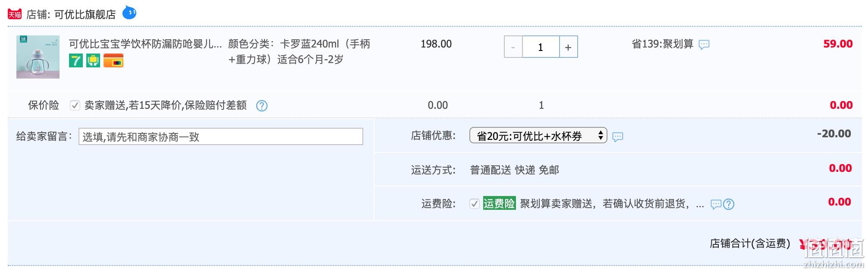Open the 可优比宝宝学饮杯 product title link

tap(145, 44)
